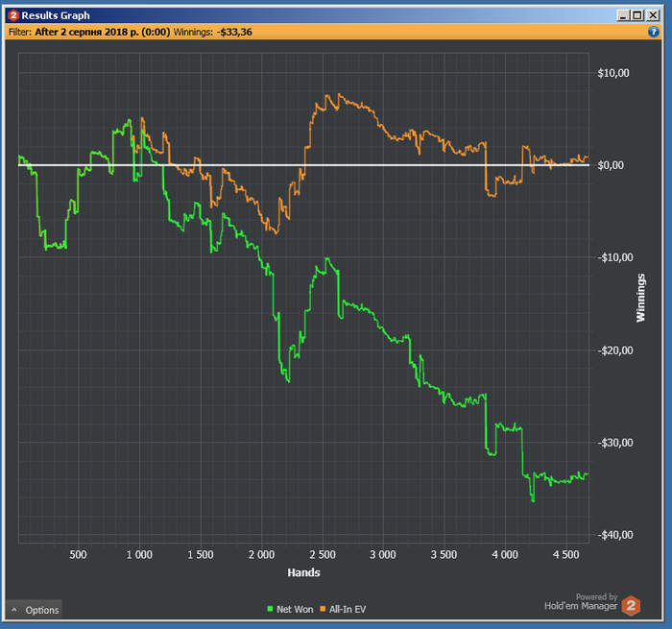Minimize the Results Graph window
This screenshot has width=672, height=629.
[623, 16]
